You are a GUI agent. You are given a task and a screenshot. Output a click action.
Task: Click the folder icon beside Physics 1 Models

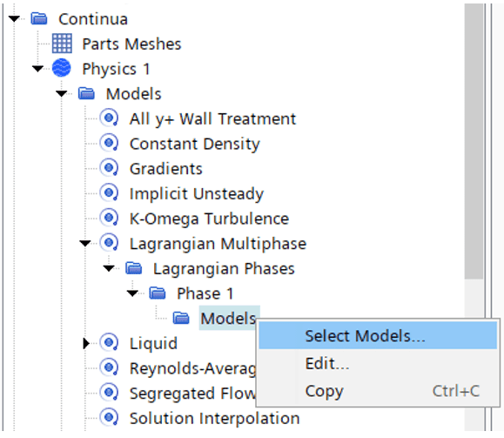[x=86, y=93]
